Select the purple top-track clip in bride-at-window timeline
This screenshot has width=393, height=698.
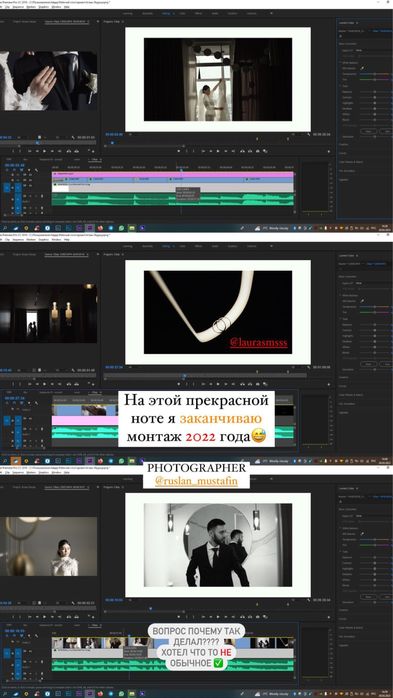pyautogui.click(x=173, y=174)
